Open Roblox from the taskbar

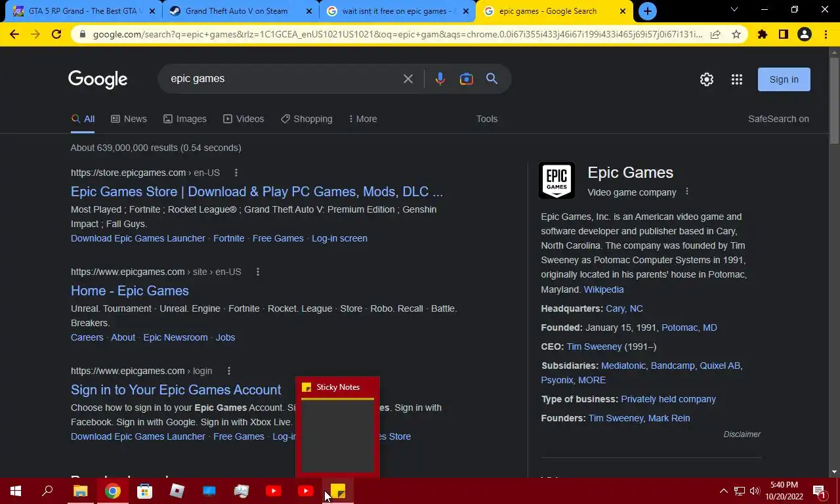point(177,491)
